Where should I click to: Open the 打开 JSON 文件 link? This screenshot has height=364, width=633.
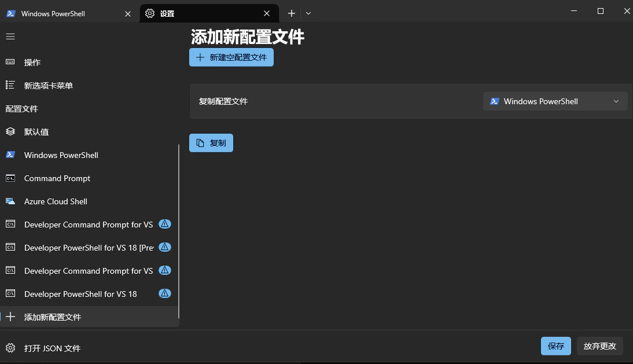tap(90, 348)
